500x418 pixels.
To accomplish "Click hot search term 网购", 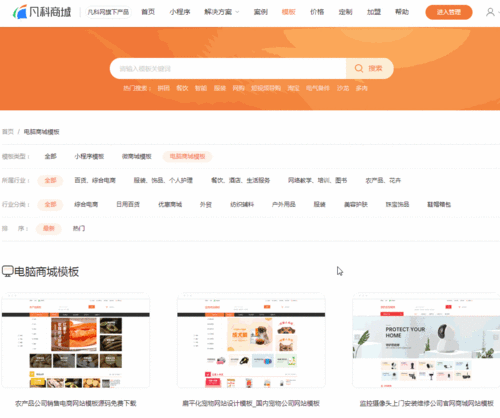I will tap(239, 88).
